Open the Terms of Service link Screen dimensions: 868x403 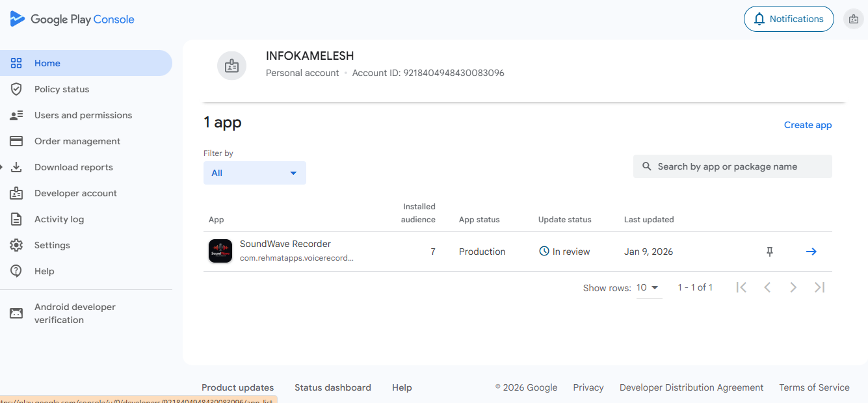coord(815,387)
